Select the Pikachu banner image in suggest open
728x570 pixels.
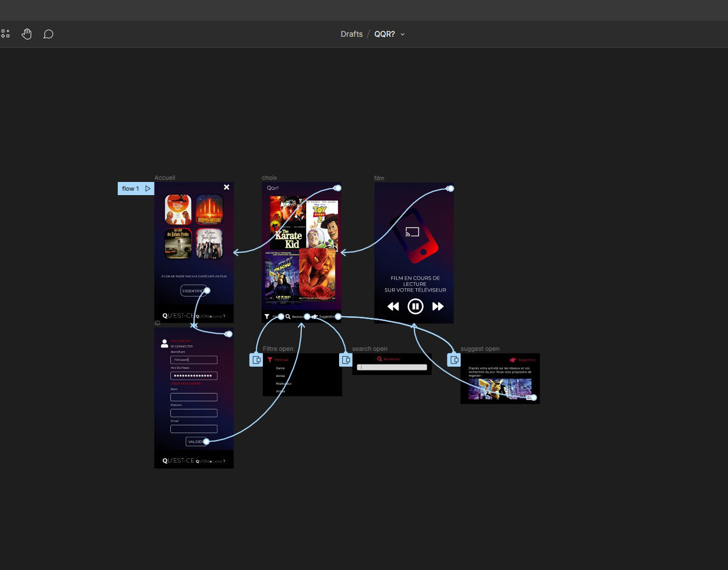pos(500,389)
